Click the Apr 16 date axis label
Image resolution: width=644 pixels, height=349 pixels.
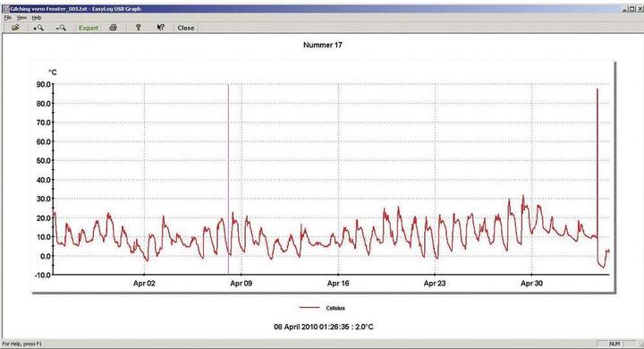(338, 284)
